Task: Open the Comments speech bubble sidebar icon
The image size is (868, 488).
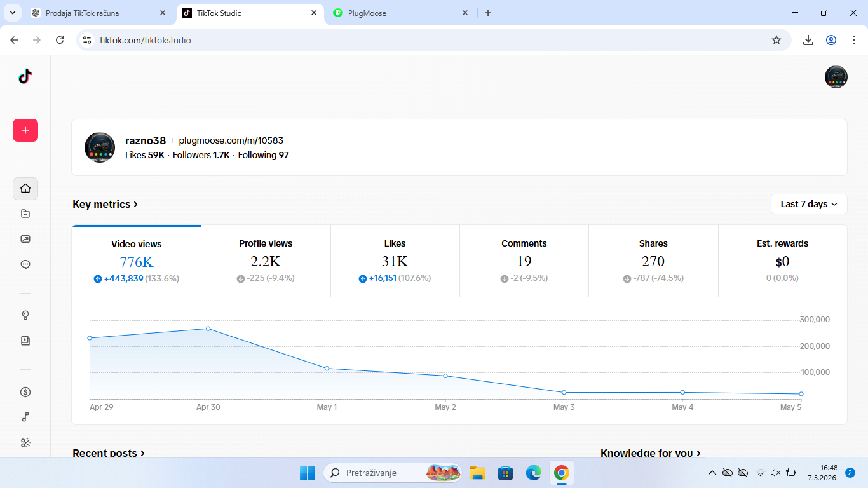Action: tap(25, 264)
